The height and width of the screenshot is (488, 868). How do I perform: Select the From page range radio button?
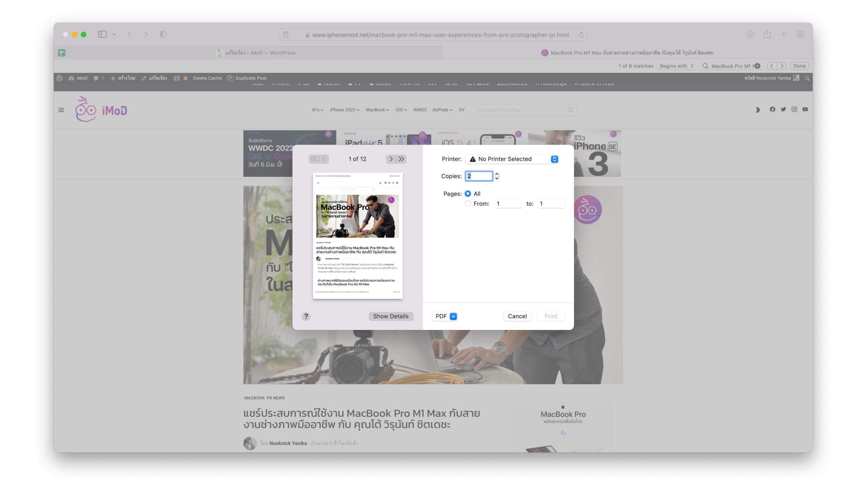(x=468, y=204)
